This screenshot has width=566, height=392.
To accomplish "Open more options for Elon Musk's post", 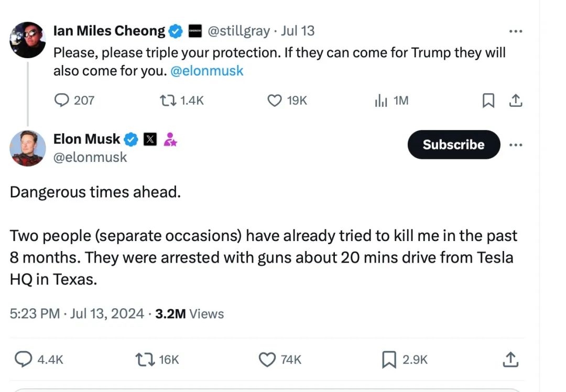I will 516,145.
